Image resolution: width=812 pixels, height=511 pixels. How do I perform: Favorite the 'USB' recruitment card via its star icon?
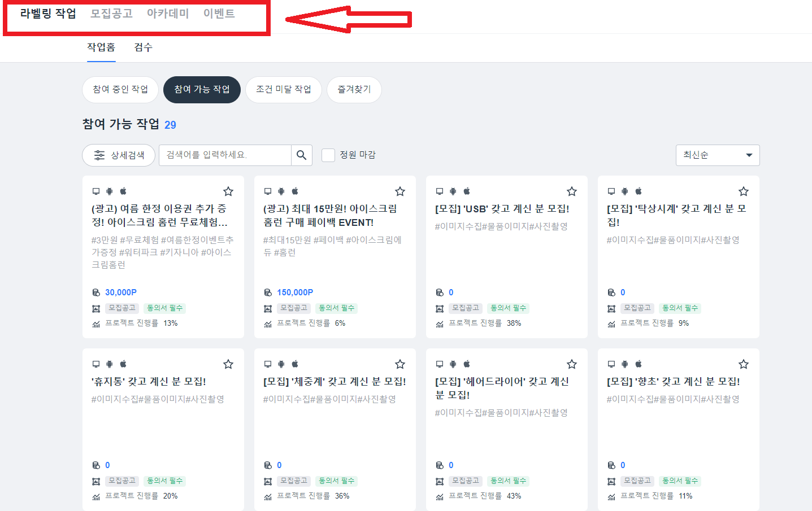(x=571, y=191)
